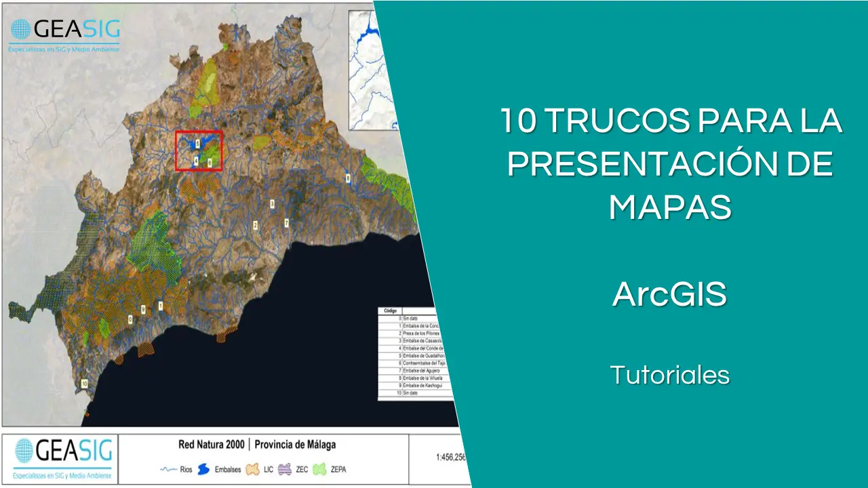Viewport: 868px width, 488px height.
Task: Click the 'Código' table column header
Action: click(x=390, y=310)
